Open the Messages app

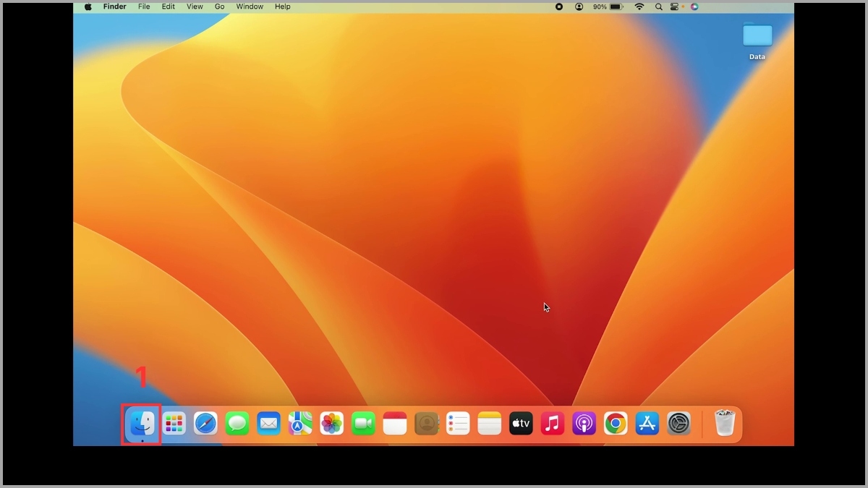tap(237, 424)
